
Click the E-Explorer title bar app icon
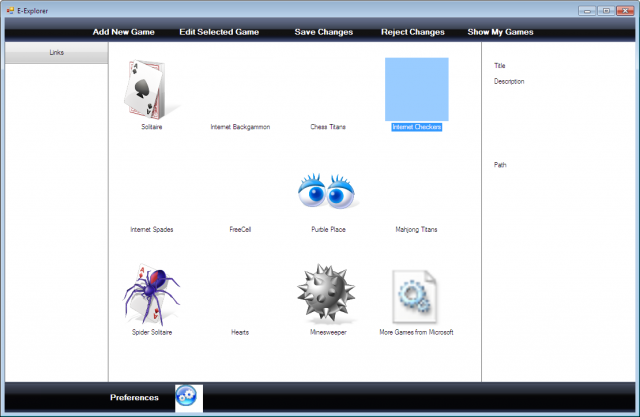(x=10, y=11)
